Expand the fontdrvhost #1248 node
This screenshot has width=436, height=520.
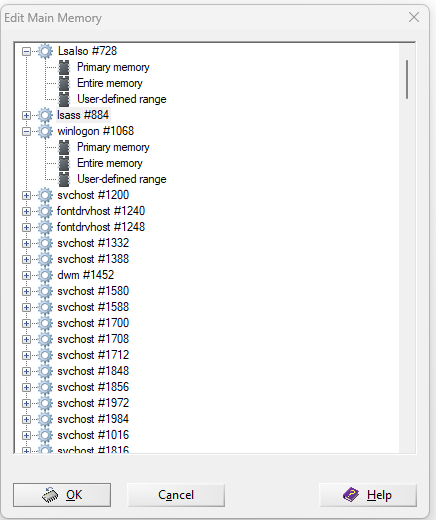click(x=26, y=227)
